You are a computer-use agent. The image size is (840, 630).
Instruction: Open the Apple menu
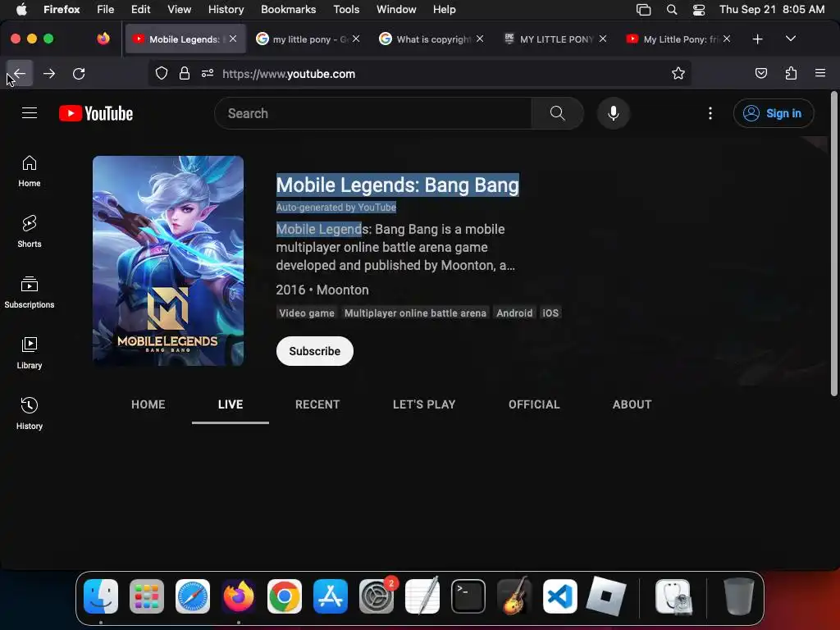(21, 10)
